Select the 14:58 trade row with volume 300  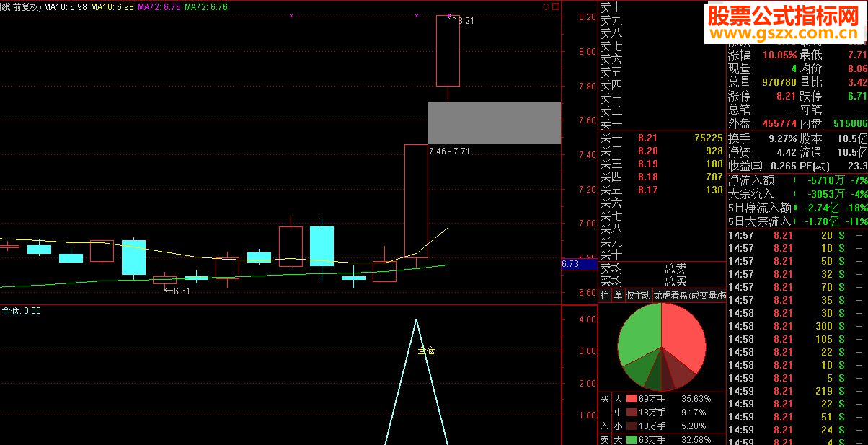[x=797, y=326]
